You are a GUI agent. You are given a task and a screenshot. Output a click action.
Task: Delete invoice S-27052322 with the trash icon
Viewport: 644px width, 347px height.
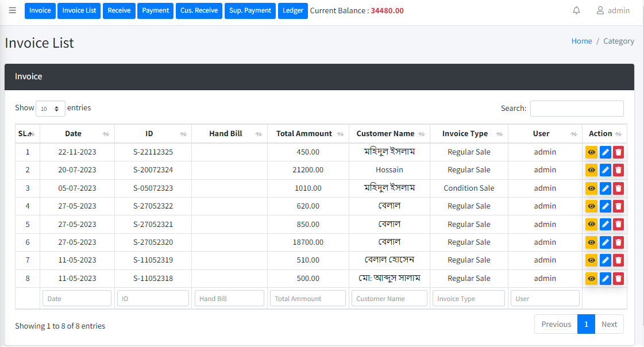click(x=618, y=206)
